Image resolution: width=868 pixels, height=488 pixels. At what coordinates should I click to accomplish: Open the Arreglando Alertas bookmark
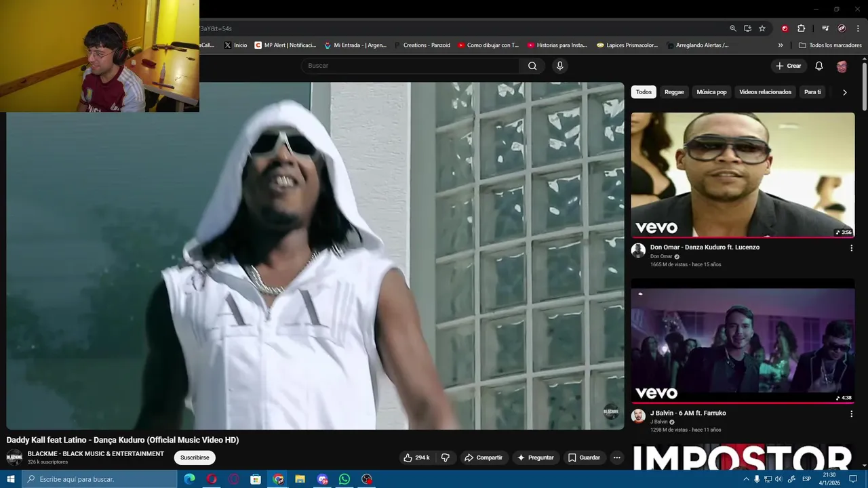696,45
